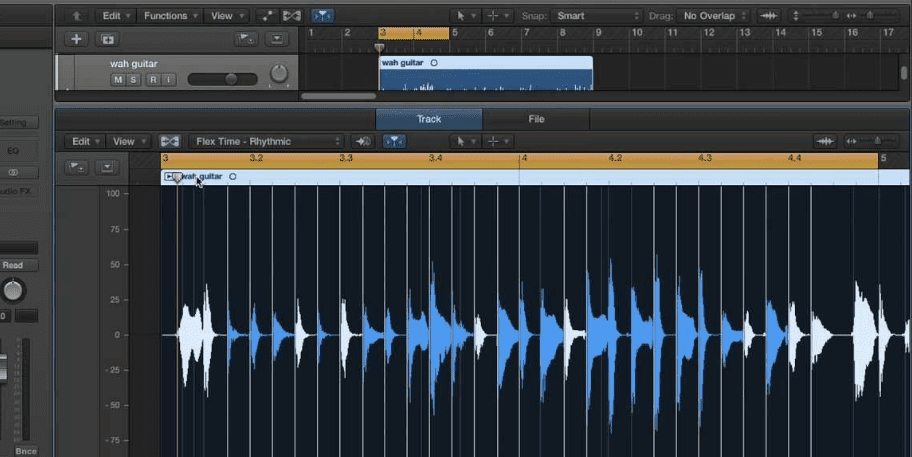This screenshot has width=912, height=457.
Task: Click the bar 4 mark in editor ruler
Action: tap(524, 158)
